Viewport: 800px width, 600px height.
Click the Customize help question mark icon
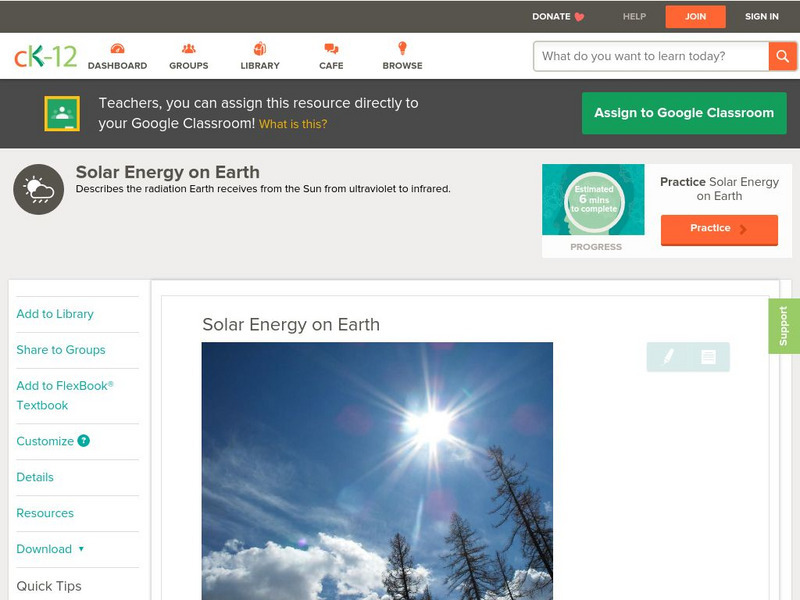pyautogui.click(x=84, y=441)
